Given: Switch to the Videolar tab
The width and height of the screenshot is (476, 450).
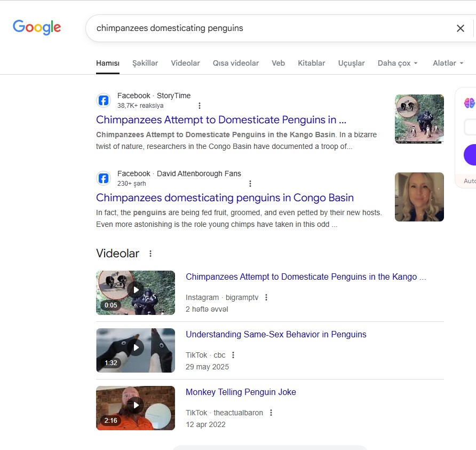Looking at the screenshot, I should (185, 63).
